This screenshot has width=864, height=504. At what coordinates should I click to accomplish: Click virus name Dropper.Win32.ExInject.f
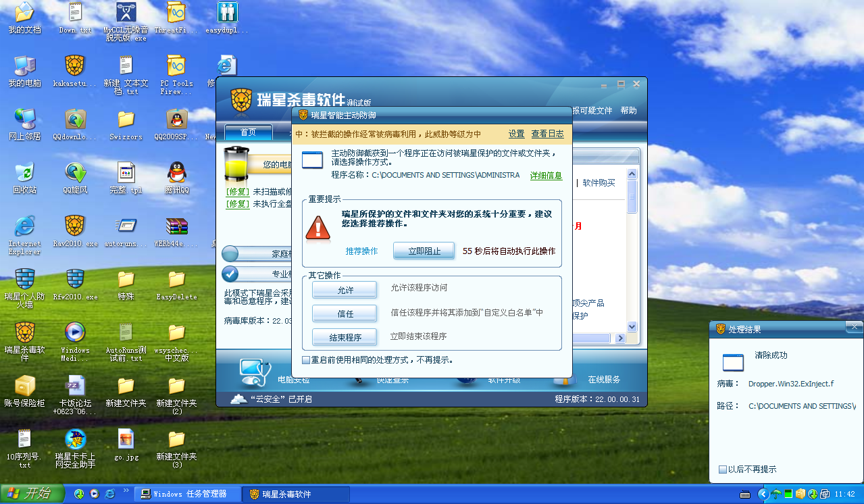pos(791,384)
